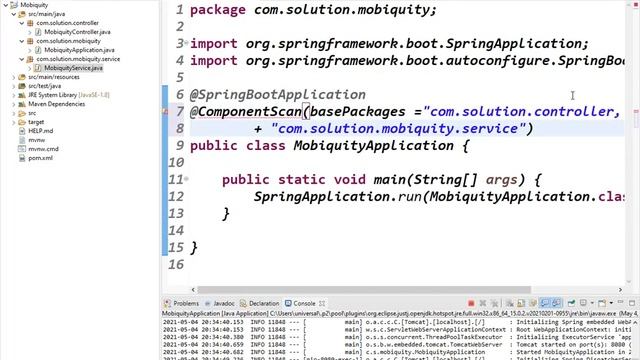Toggle the import fold marker at line 3
The image size is (640, 360).
pos(187,42)
